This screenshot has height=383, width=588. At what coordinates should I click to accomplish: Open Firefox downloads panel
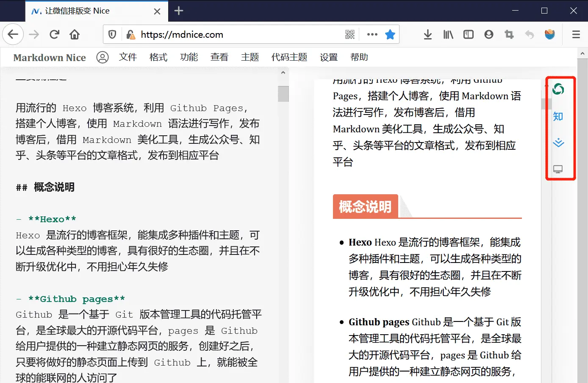427,34
